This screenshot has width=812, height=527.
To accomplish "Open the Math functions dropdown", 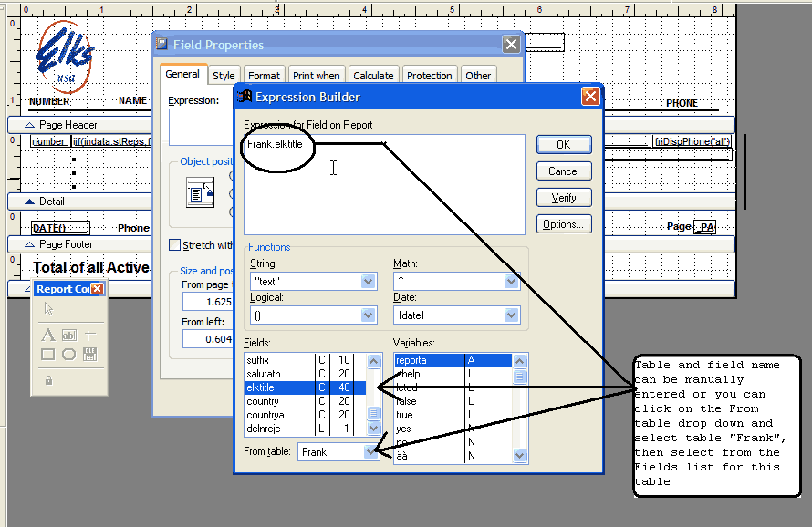I will click(512, 282).
